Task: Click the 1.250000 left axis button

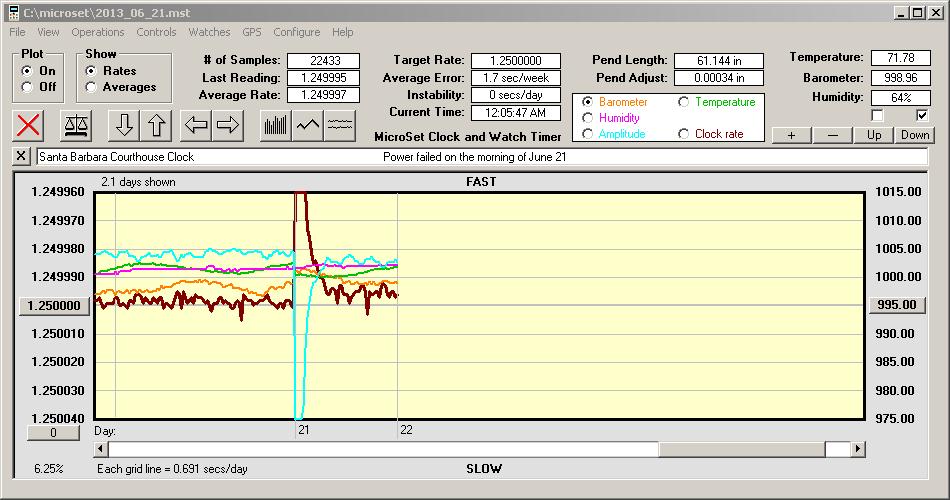Action: [x=55, y=305]
